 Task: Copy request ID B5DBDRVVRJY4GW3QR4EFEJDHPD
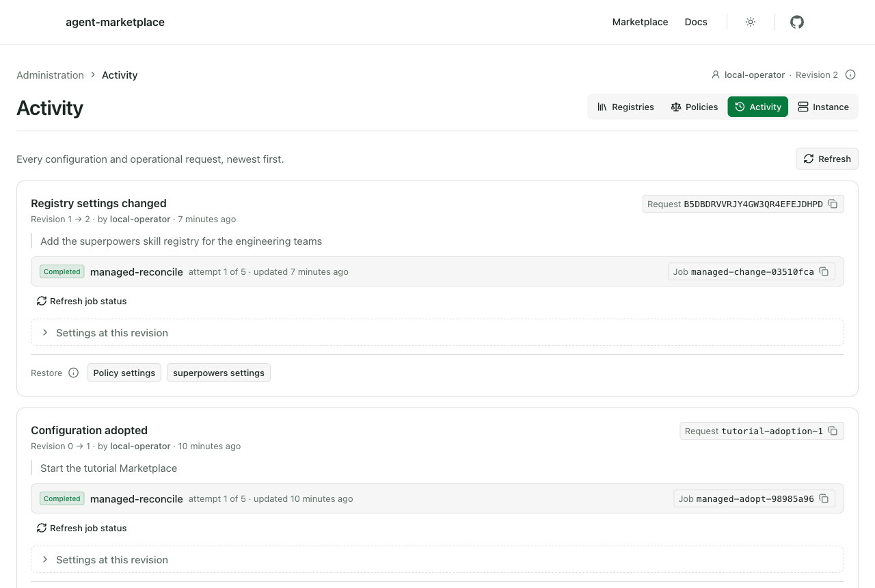pyautogui.click(x=833, y=204)
